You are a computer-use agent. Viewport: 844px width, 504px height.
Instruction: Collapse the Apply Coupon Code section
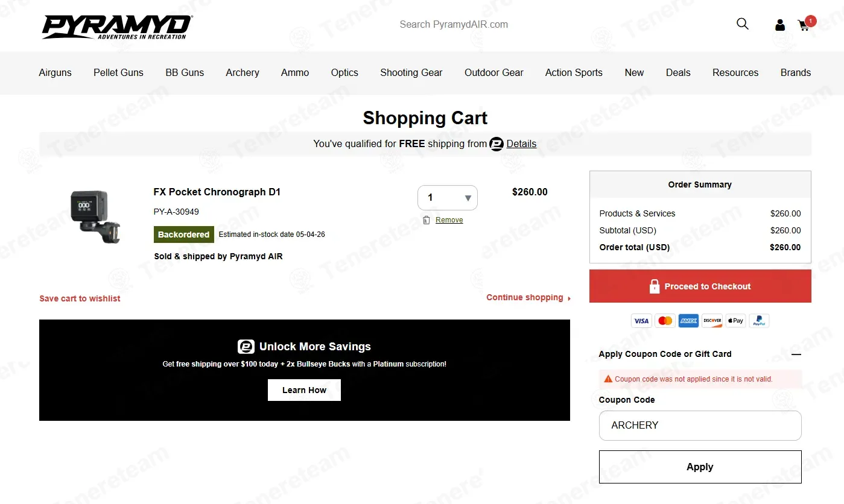coord(796,354)
